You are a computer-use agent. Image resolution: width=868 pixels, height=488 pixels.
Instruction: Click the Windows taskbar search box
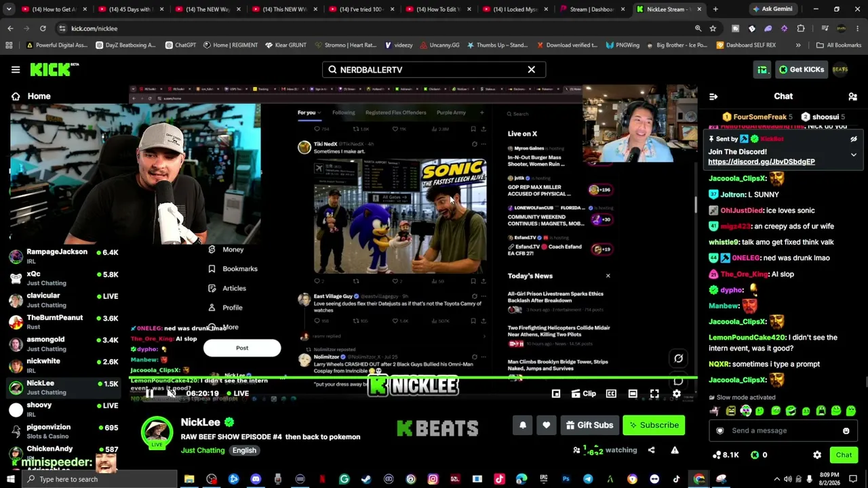[x=99, y=479]
